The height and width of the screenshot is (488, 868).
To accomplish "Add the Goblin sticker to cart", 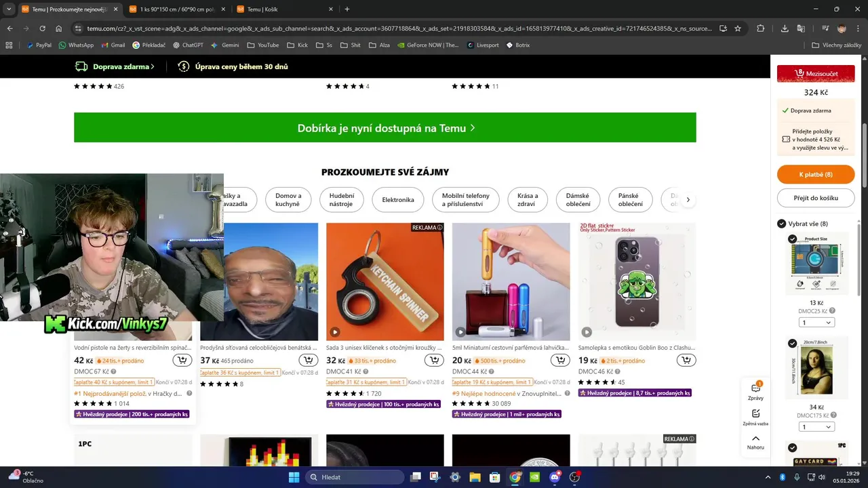I will pos(686,360).
